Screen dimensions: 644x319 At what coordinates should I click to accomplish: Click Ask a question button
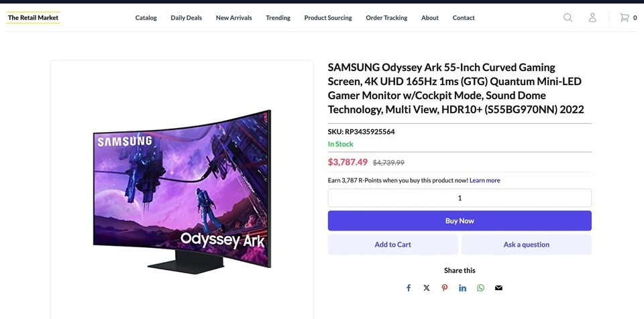click(x=526, y=245)
